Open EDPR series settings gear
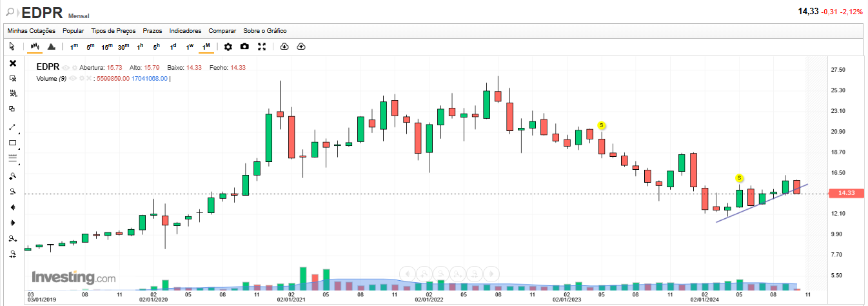Viewport: 868px width, 306px height. (x=75, y=68)
